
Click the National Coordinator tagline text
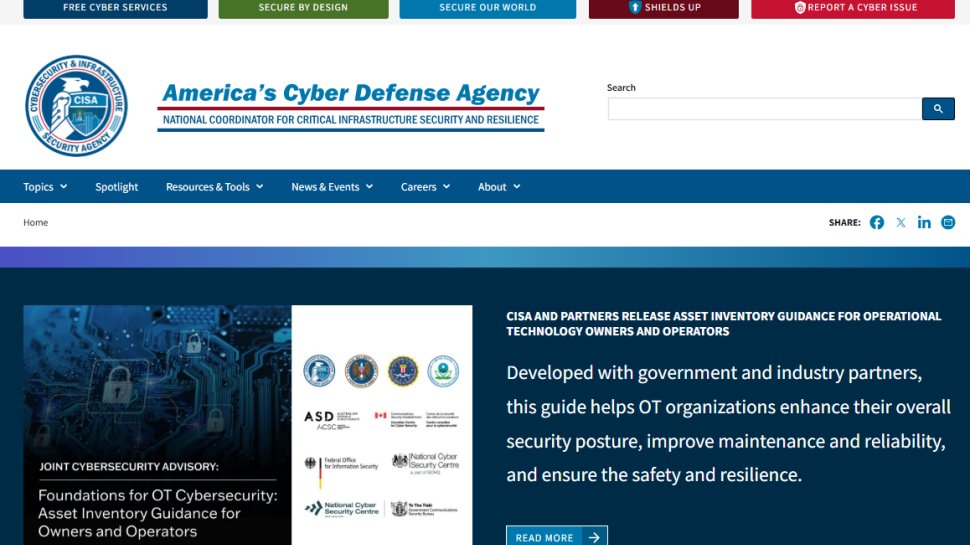tap(351, 120)
